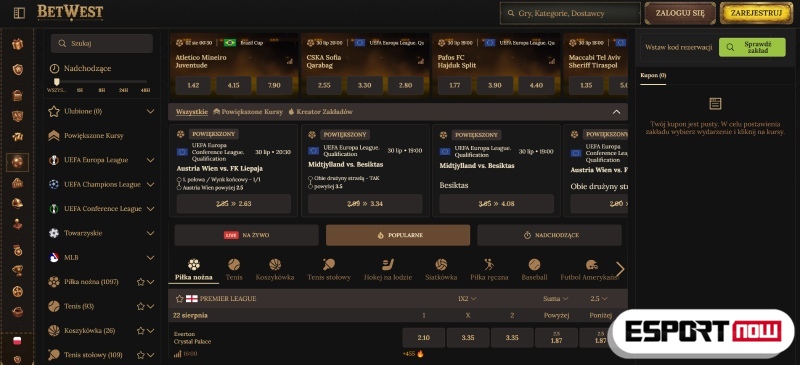The height and width of the screenshot is (365, 800).
Task: Select the NADCHODZĄCE tab
Action: click(549, 235)
